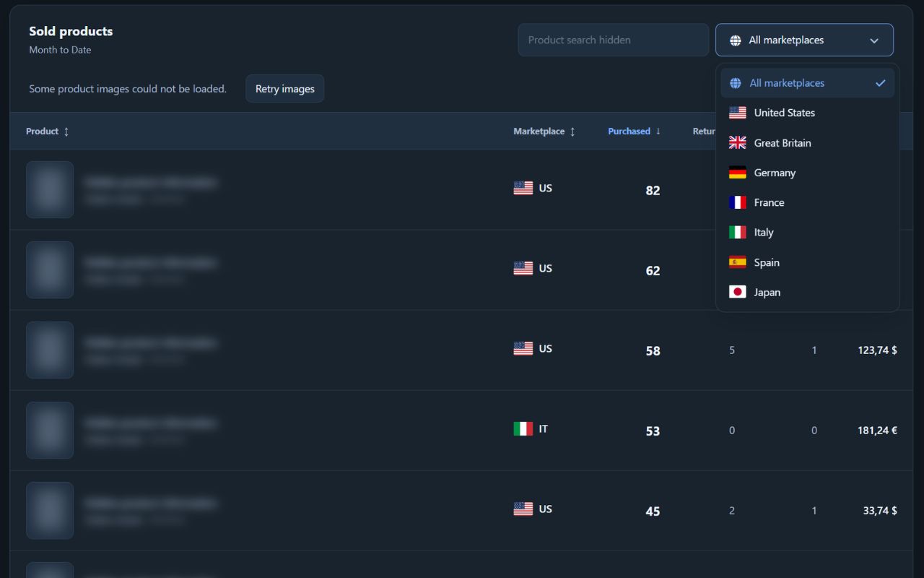Screen dimensions: 924x578
Task: Select Italy marketplace option
Action: (x=807, y=233)
